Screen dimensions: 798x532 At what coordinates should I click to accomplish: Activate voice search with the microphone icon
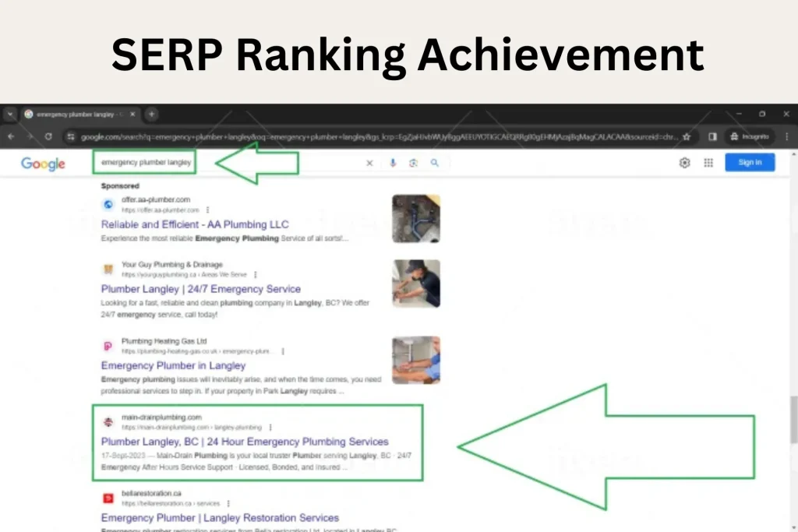(x=394, y=164)
